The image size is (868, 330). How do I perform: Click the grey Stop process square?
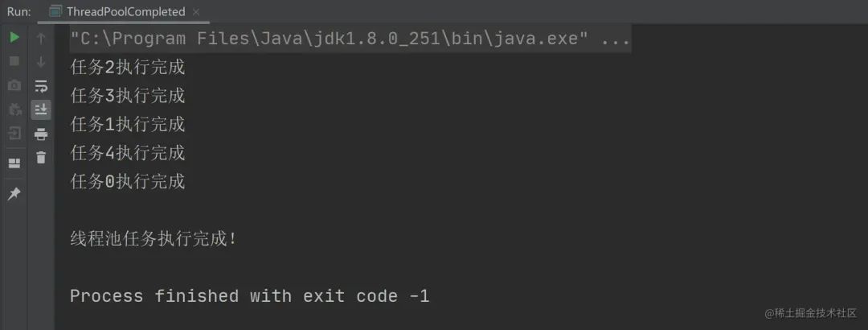click(15, 61)
